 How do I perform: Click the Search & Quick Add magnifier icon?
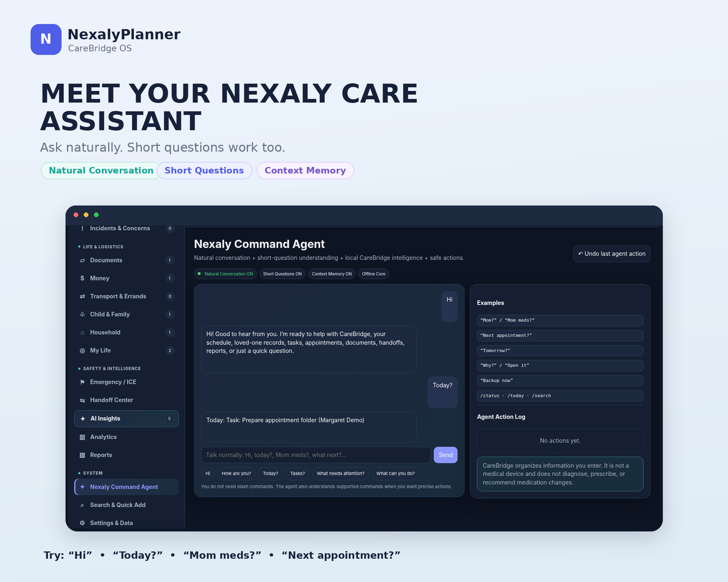82,505
